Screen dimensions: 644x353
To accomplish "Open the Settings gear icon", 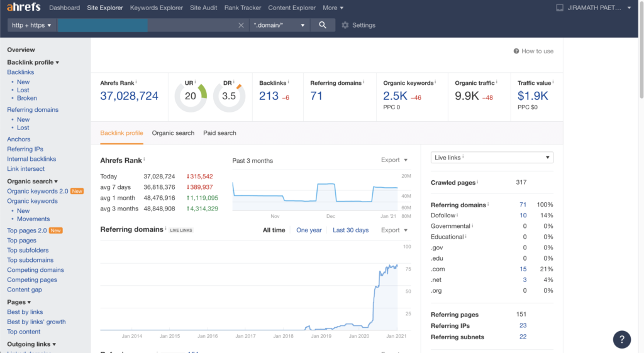I will [345, 25].
